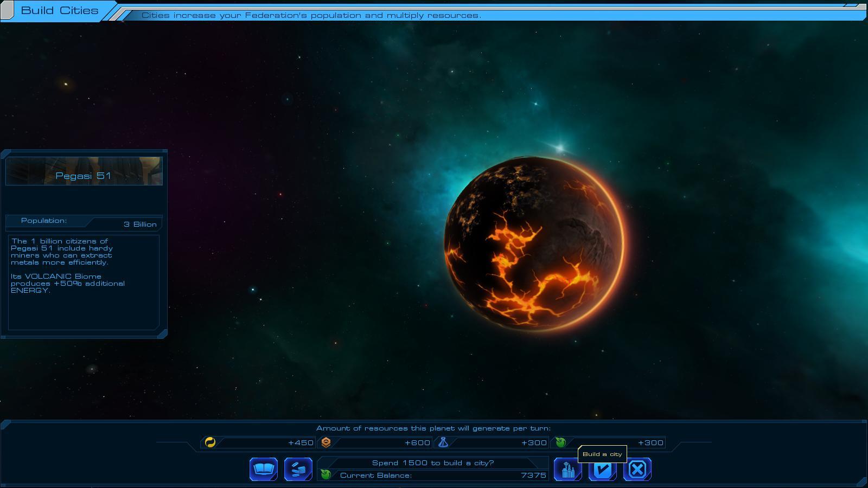868x488 pixels.
Task: Click the orange hexagon metal icon
Action: [x=326, y=442]
